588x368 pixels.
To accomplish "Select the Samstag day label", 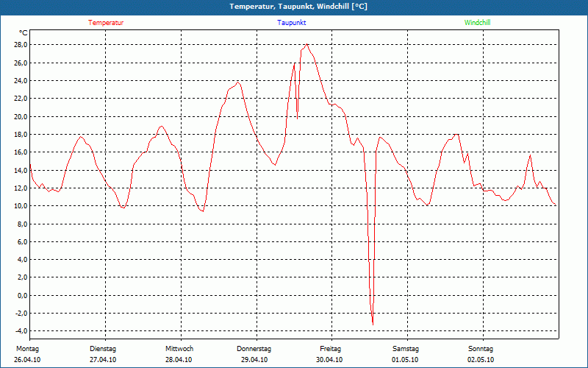I will [406, 349].
